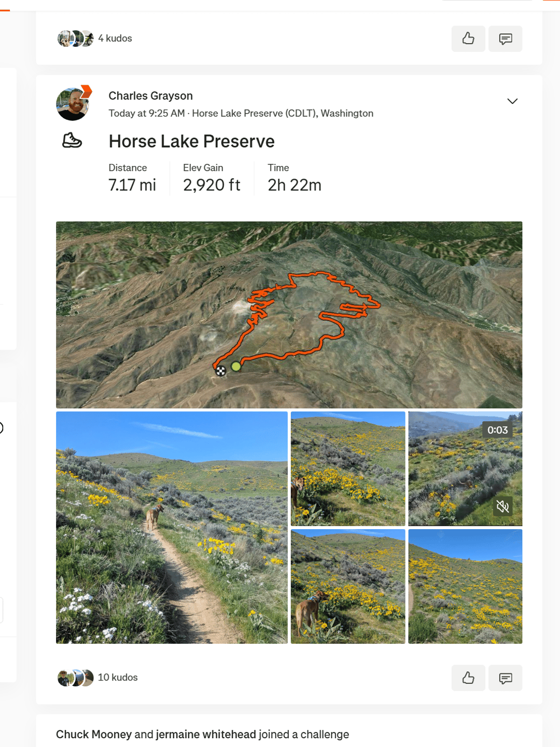Open the comment icon next to 4 kudos
The height and width of the screenshot is (747, 560).
point(506,38)
